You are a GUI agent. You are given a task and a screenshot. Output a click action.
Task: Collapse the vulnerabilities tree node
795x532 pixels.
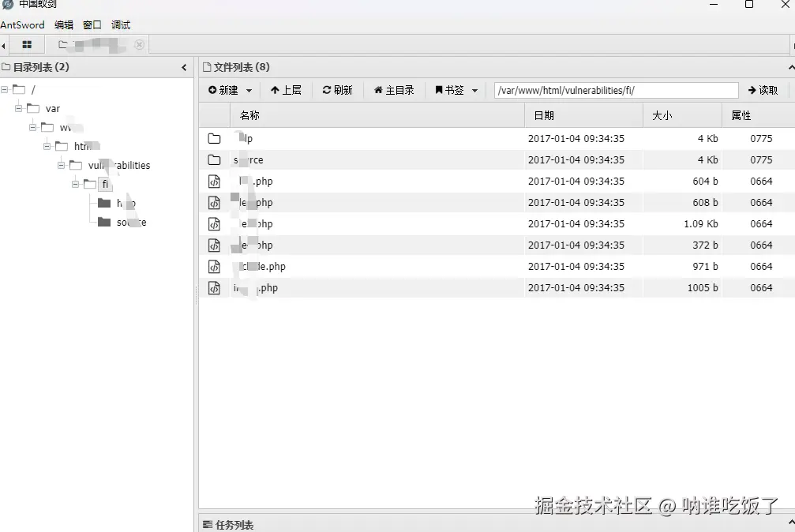coord(61,165)
